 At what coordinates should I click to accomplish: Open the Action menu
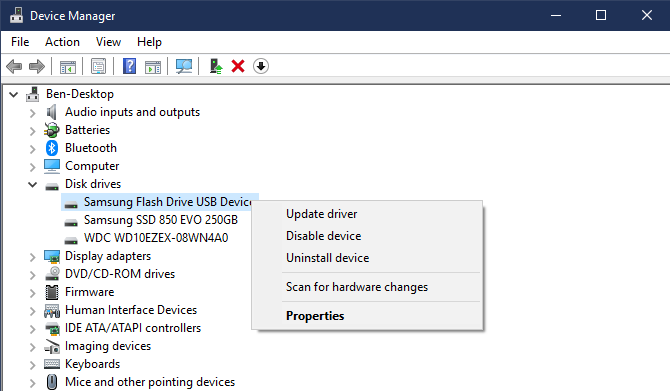click(x=62, y=42)
